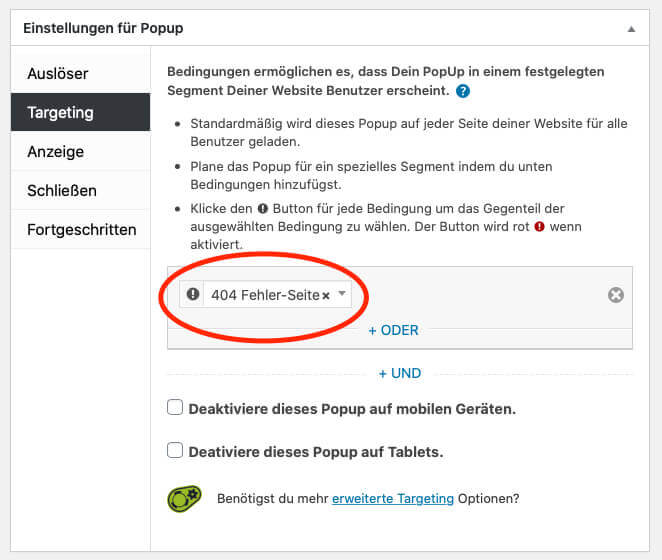Image resolution: width=662 pixels, height=560 pixels.
Task: Tick the 'Deativiere dieses Popup auf Tablets' checkbox
Action: [175, 450]
